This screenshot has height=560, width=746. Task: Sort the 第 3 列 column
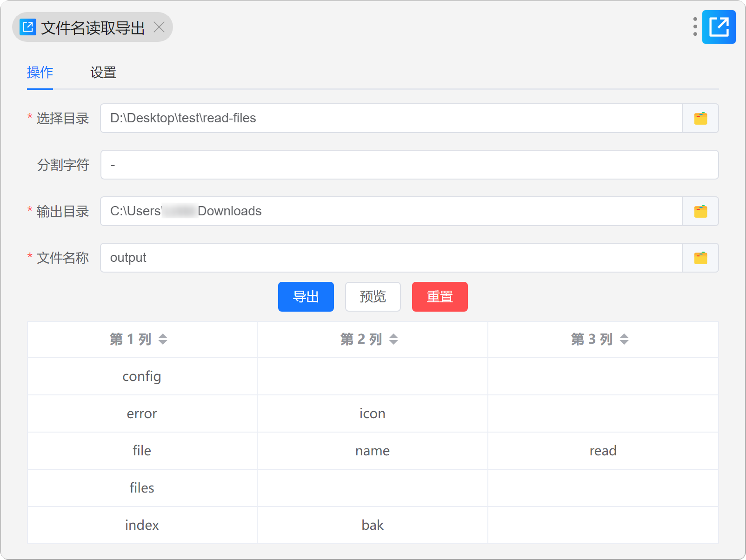coord(624,340)
